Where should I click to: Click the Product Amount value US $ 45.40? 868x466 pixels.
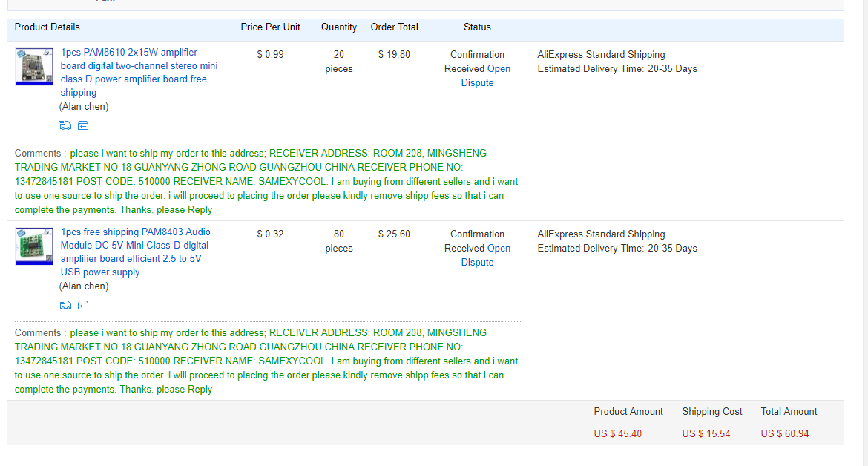(618, 433)
